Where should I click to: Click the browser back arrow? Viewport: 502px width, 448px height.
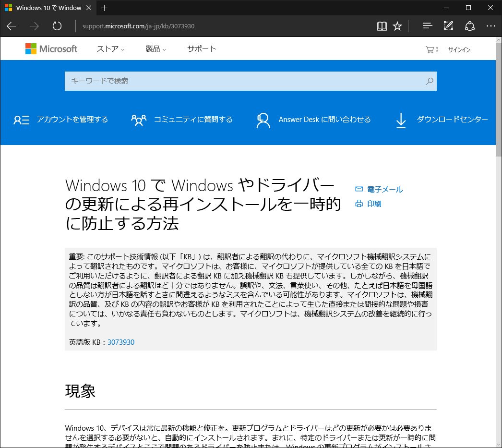tap(12, 26)
